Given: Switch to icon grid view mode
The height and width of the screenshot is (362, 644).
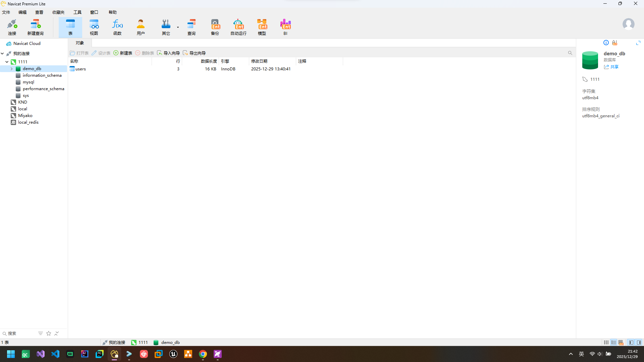Looking at the screenshot, I should [606, 343].
